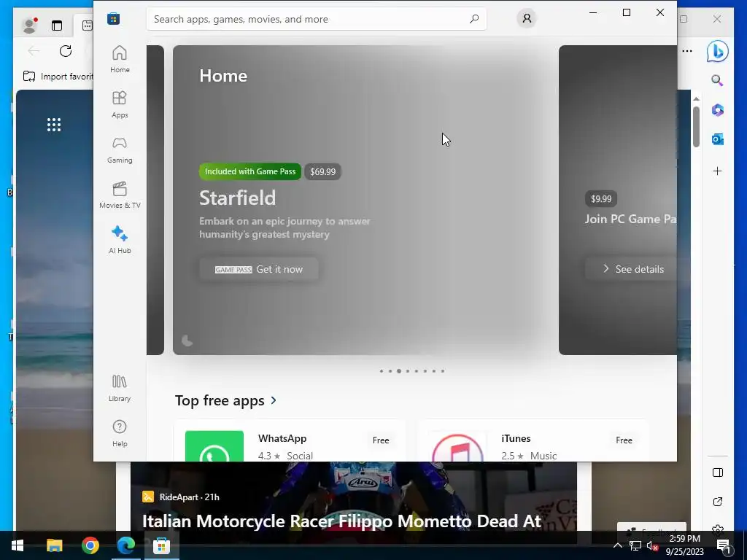Switch to Microsoft Edge on the taskbar
Image resolution: width=747 pixels, height=560 pixels.
click(125, 545)
